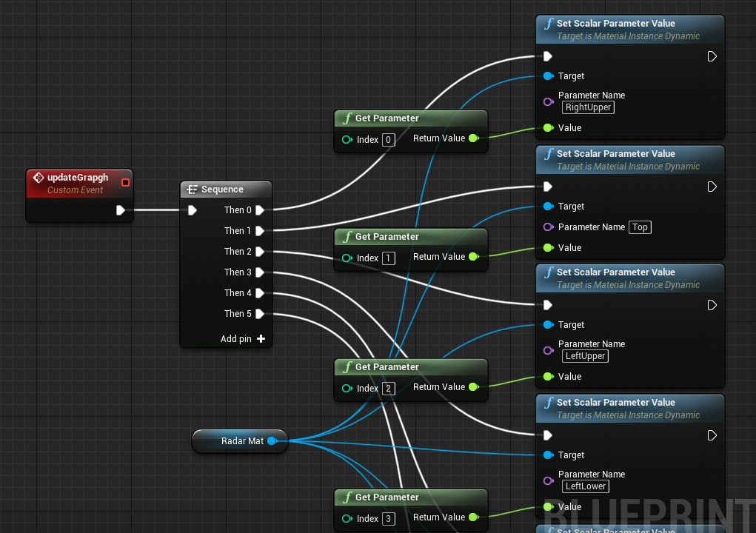Add pin to the Sequence node
Viewport: 756px width, 533px height.
tap(243, 339)
